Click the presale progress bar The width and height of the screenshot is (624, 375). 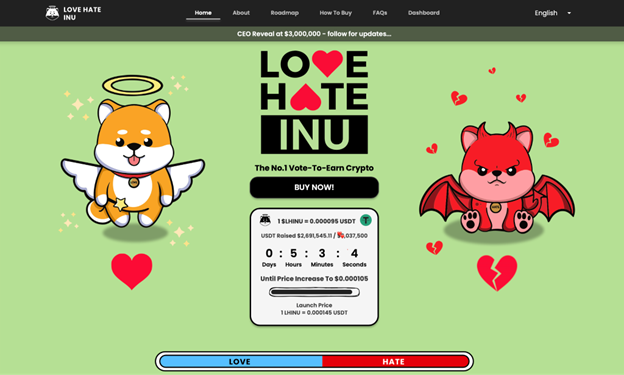point(314,292)
